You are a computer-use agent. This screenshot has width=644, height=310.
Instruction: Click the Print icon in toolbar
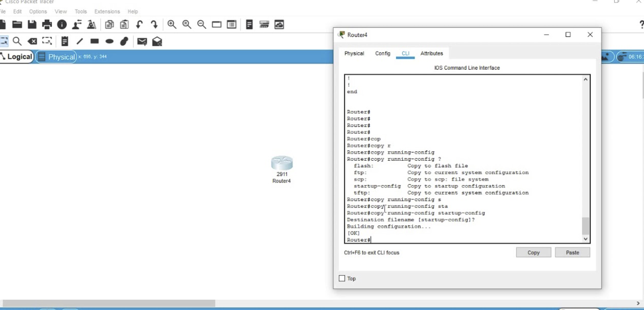coord(47,24)
